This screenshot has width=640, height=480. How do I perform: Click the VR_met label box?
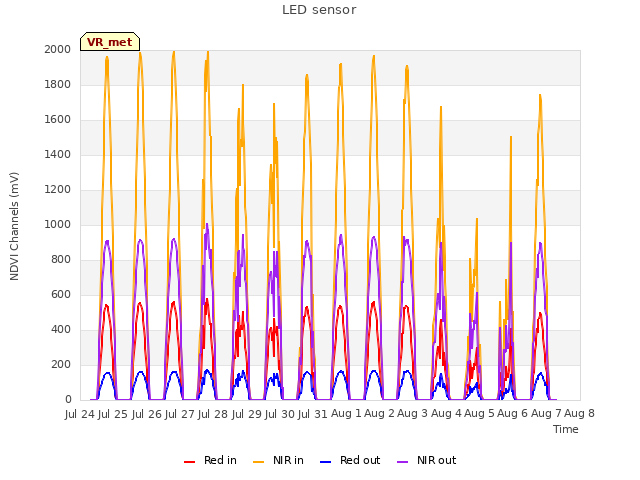click(x=110, y=42)
